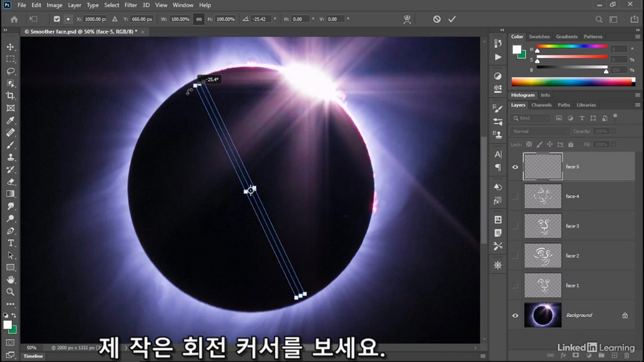The width and height of the screenshot is (644, 362).
Task: Select the Pen tool
Action: point(10,231)
